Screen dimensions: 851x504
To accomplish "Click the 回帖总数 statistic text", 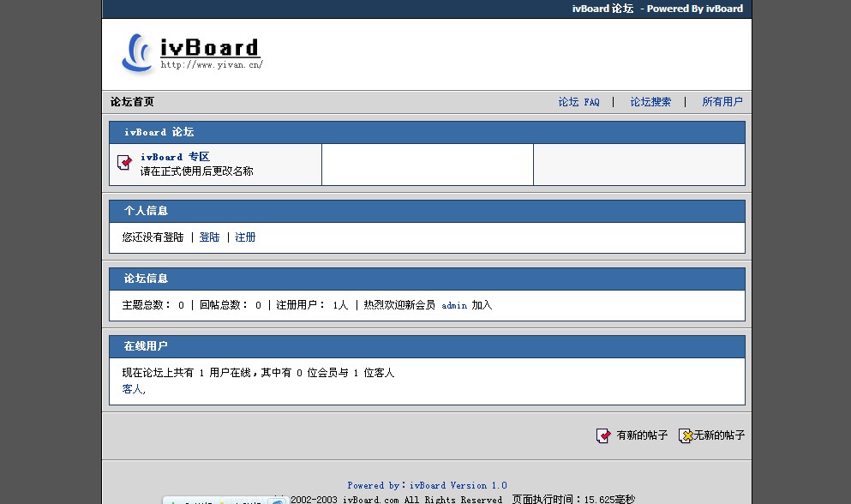I will [x=231, y=305].
